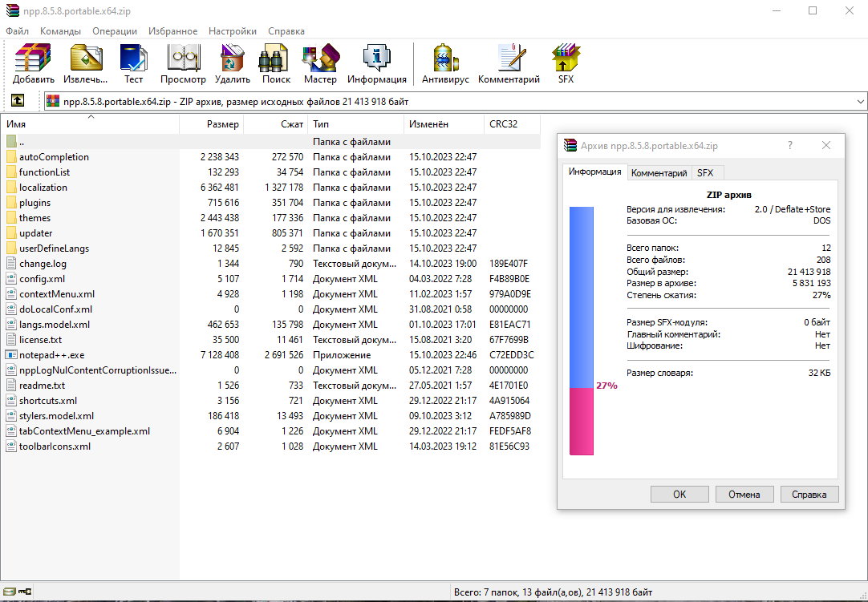Sort by the Тип column header
This screenshot has width=868, height=602.
(x=356, y=124)
